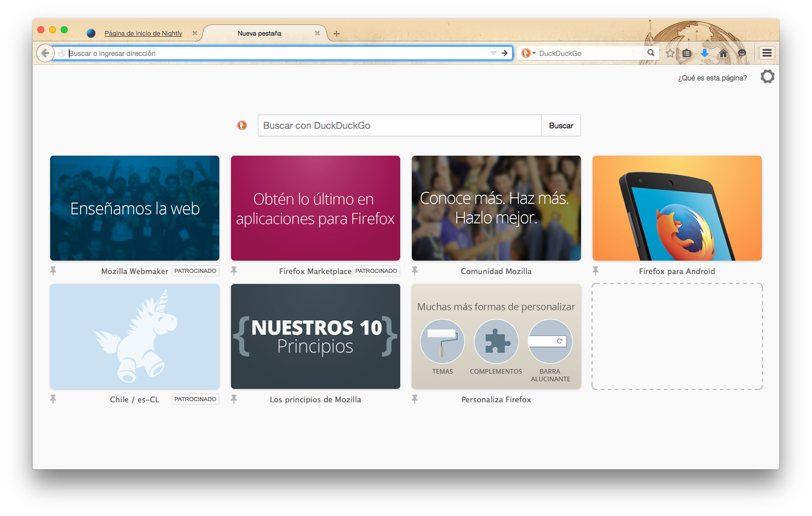The width and height of the screenshot is (812, 516).
Task: Expand the address bar history dropdown
Action: tap(494, 53)
